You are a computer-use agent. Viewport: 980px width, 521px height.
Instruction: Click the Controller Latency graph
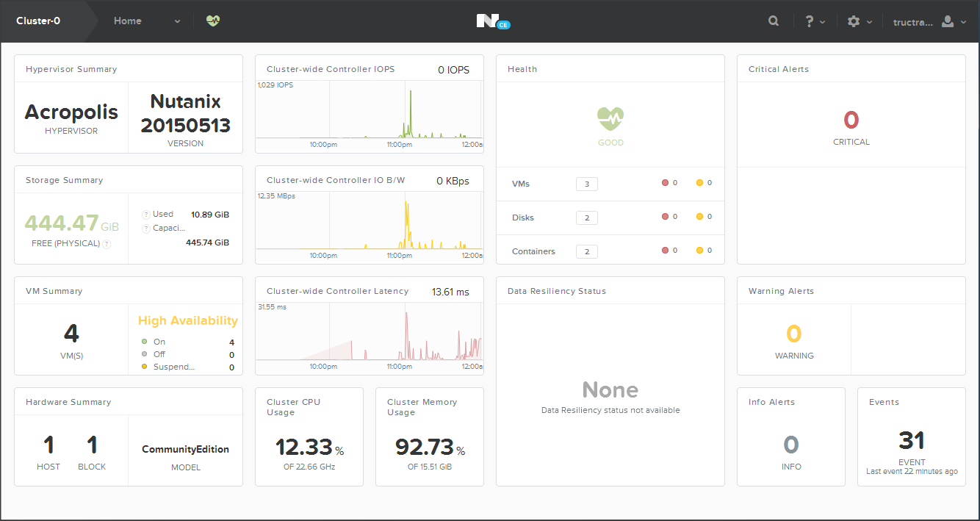tap(369, 334)
